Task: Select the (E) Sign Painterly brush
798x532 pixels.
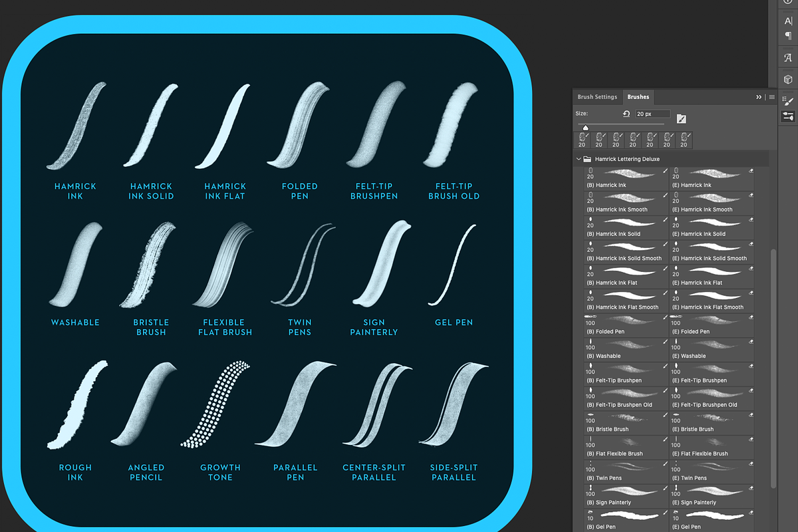Action: click(712, 496)
